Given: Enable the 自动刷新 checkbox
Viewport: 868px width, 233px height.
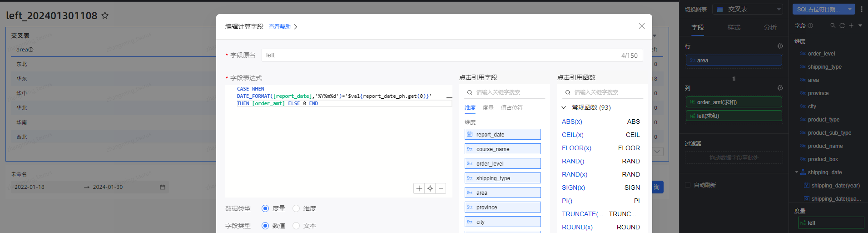Looking at the screenshot, I should click(688, 185).
